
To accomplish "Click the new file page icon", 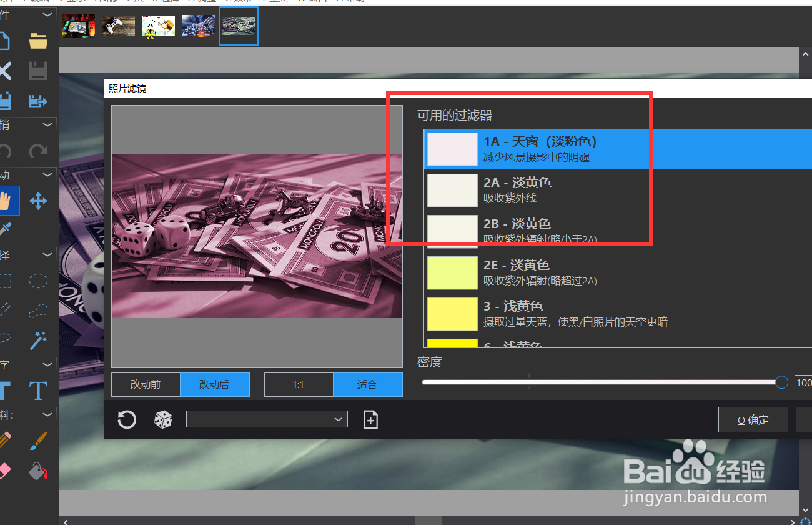I will click(x=4, y=41).
